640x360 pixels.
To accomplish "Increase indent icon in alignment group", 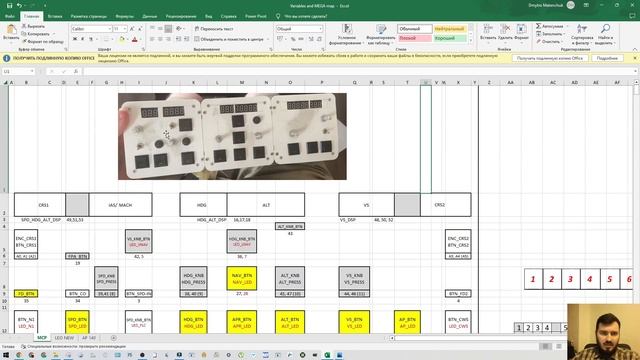I will (187, 39).
